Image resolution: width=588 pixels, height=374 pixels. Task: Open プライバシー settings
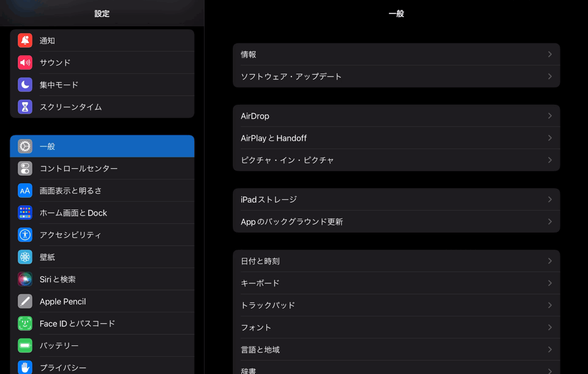pos(102,366)
